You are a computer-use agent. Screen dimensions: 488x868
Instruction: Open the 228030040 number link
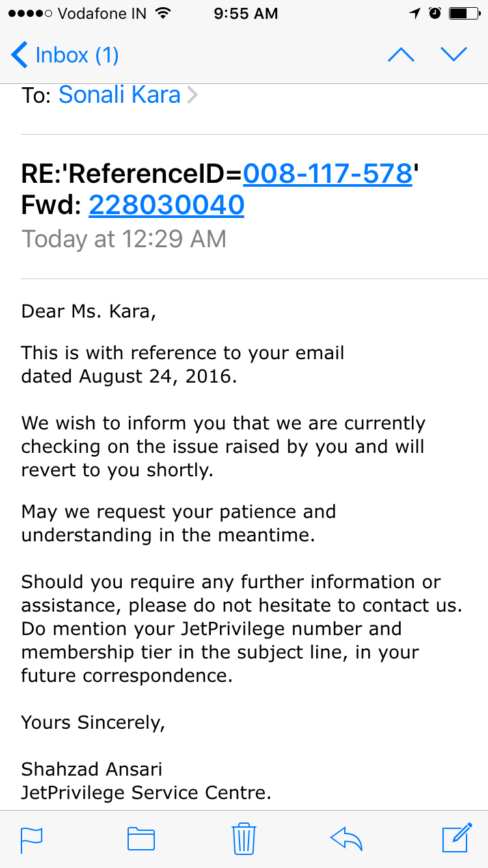(166, 205)
